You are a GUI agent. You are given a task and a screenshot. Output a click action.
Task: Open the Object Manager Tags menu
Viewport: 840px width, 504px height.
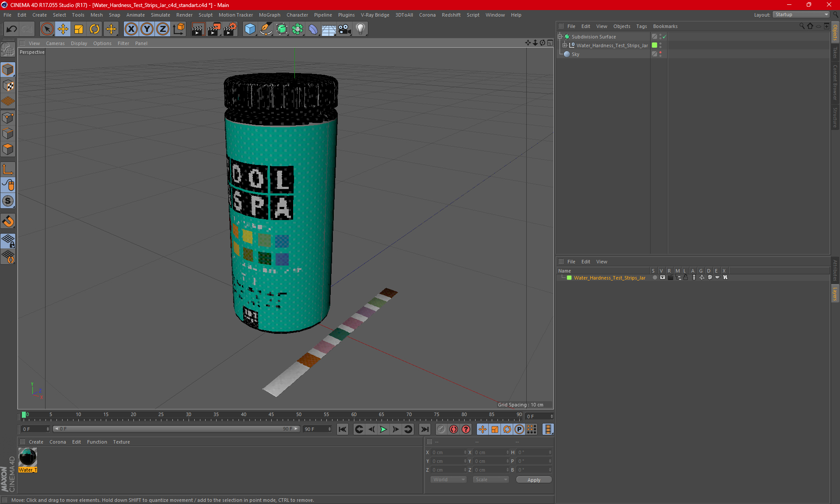pyautogui.click(x=641, y=26)
